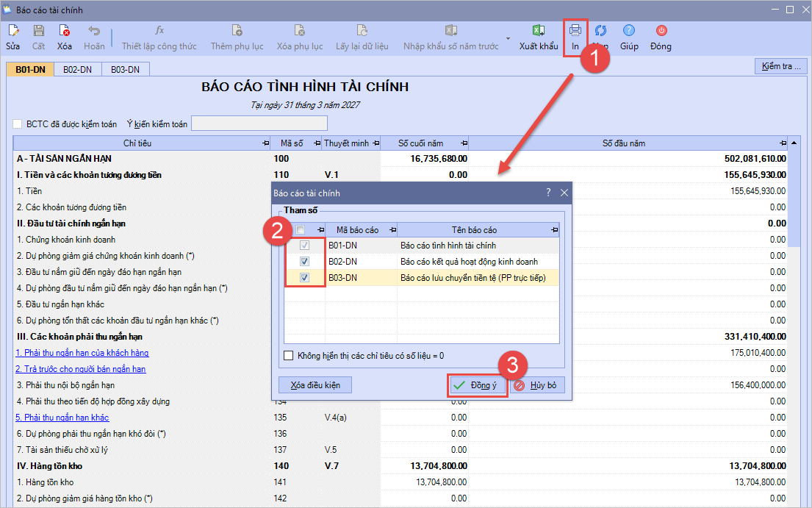
Task: Click the Sửa edit icon in toolbar
Action: [x=13, y=31]
